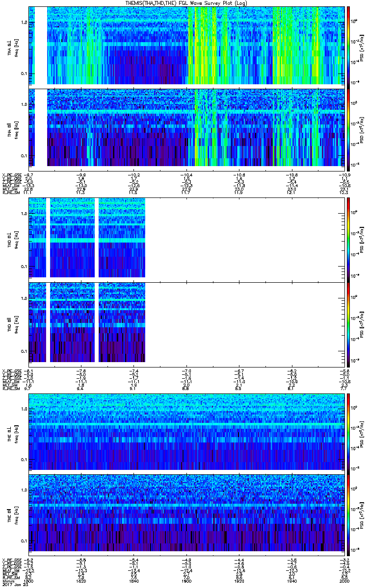Click the color bar beside the THA B-parallel panel
This screenshot has width=368, height=588.
click(348, 127)
